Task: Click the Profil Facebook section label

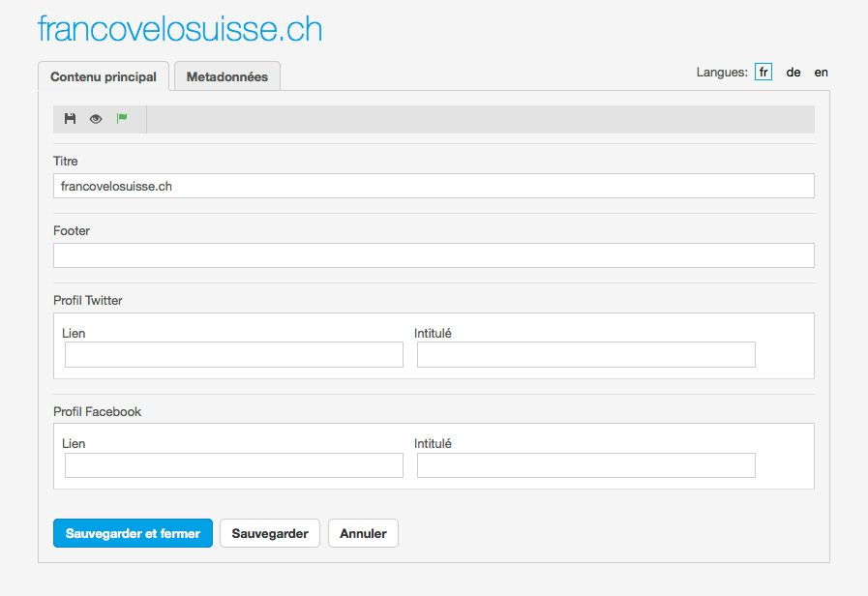Action: point(97,411)
